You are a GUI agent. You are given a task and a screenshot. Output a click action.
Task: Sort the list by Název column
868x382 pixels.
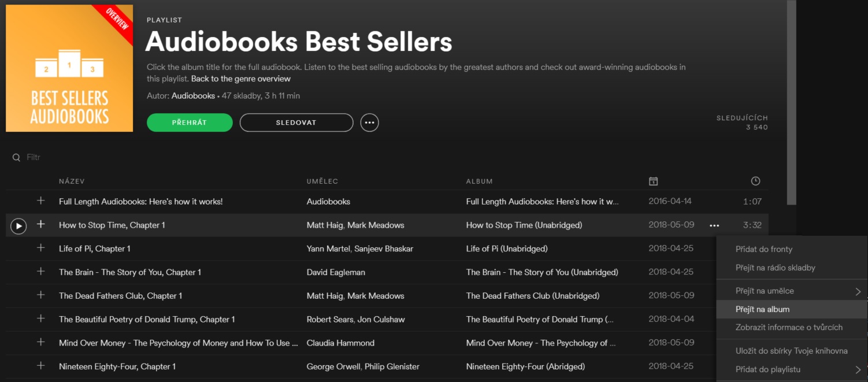click(x=72, y=181)
